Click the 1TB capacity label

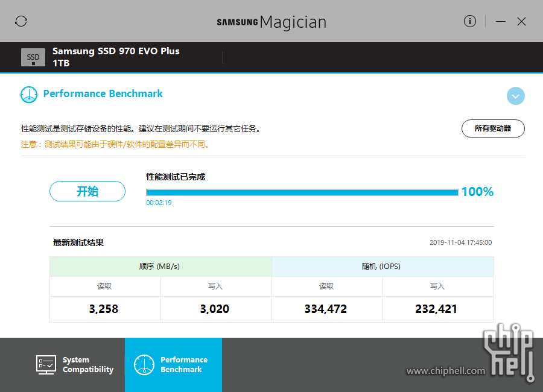coord(61,63)
